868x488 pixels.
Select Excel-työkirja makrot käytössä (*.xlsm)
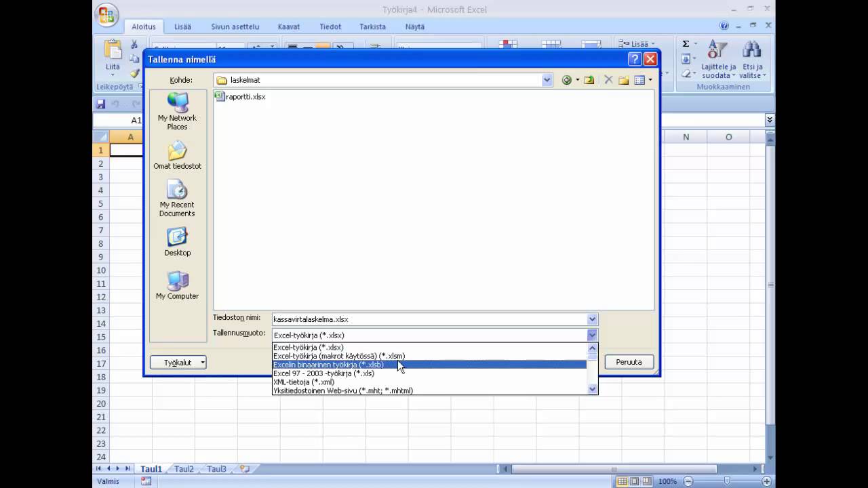[429, 356]
